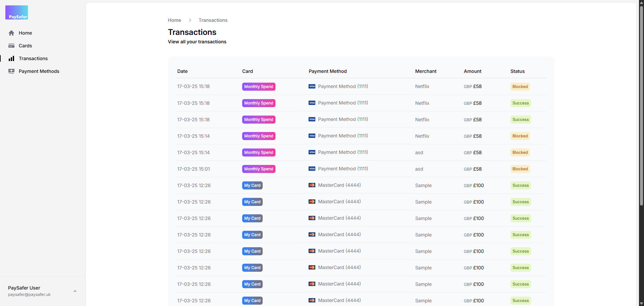Click the Home house icon in sidebar
Viewport: 644px width, 306px height.
pyautogui.click(x=11, y=33)
